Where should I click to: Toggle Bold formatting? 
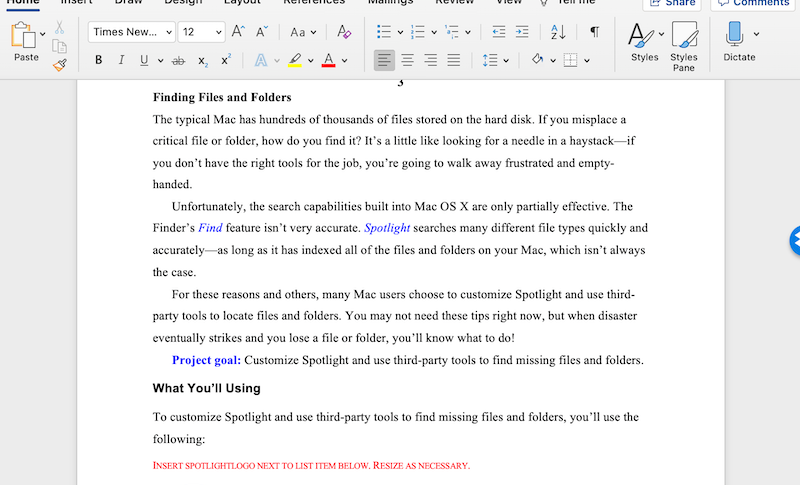point(98,60)
